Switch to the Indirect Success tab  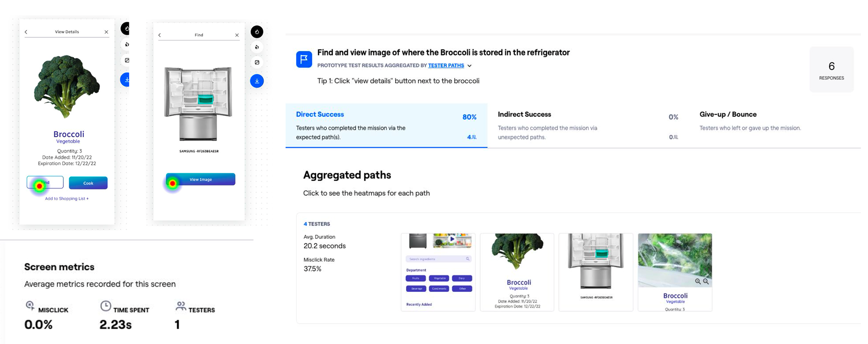pos(588,125)
